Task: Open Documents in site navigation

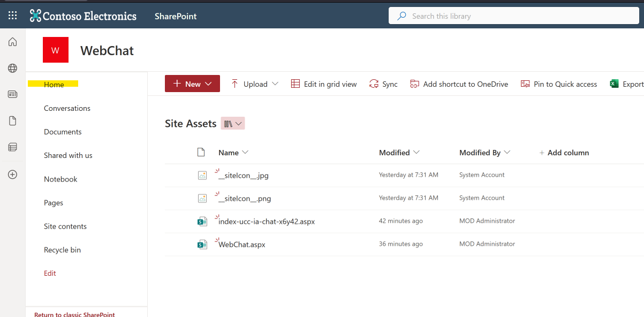Action: (63, 132)
